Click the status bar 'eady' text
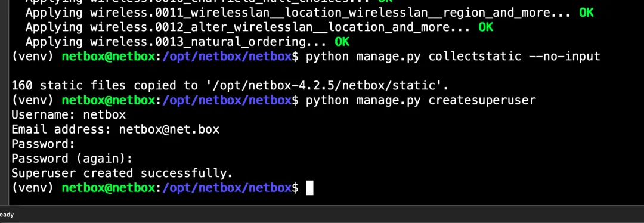The width and height of the screenshot is (644, 223). tap(7, 215)
